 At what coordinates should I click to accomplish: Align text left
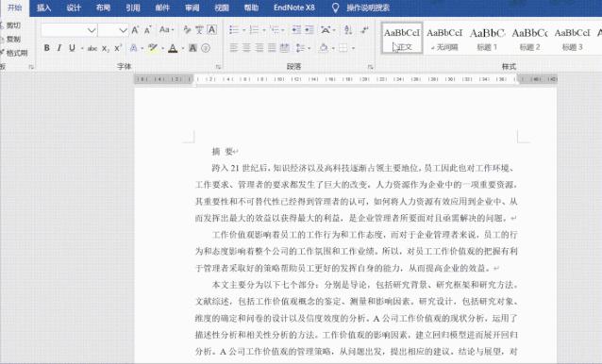click(x=233, y=48)
